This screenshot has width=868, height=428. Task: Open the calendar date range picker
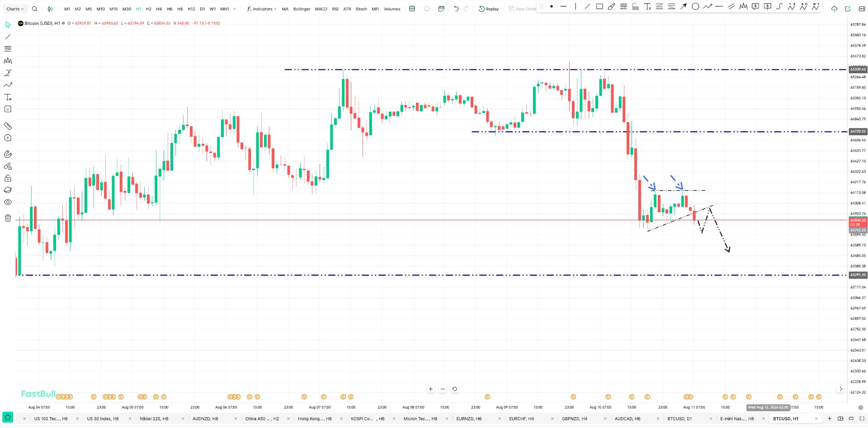coord(442,9)
